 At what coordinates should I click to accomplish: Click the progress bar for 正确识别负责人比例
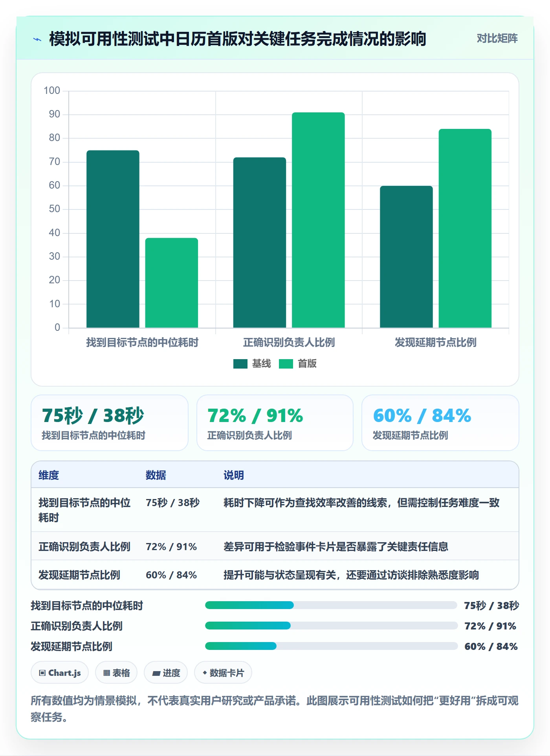331,626
